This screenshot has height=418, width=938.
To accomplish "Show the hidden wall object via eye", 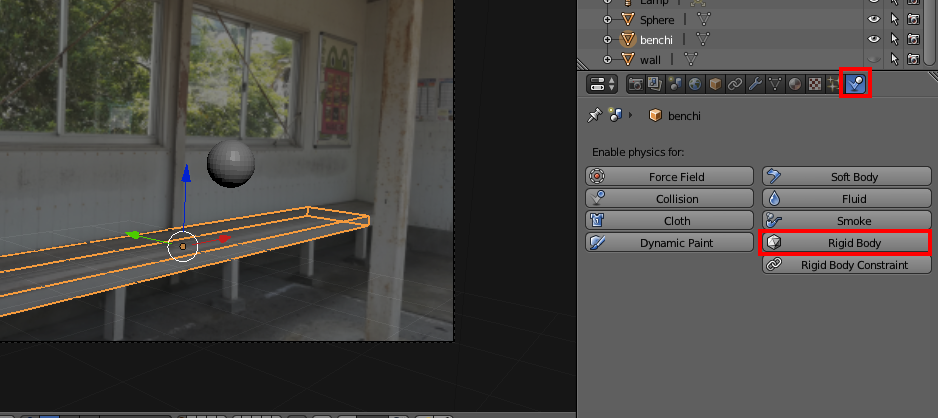I will pos(874,59).
